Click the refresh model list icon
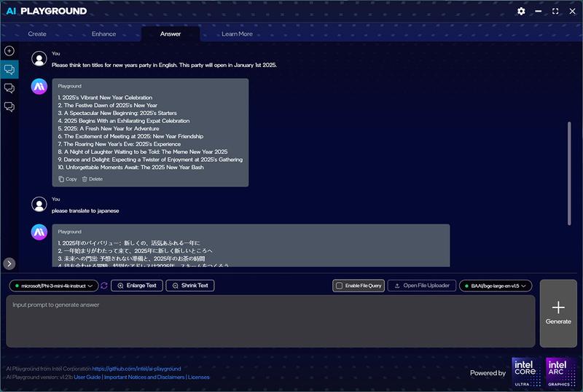Screen dimensions: 583x392 (x=104, y=286)
